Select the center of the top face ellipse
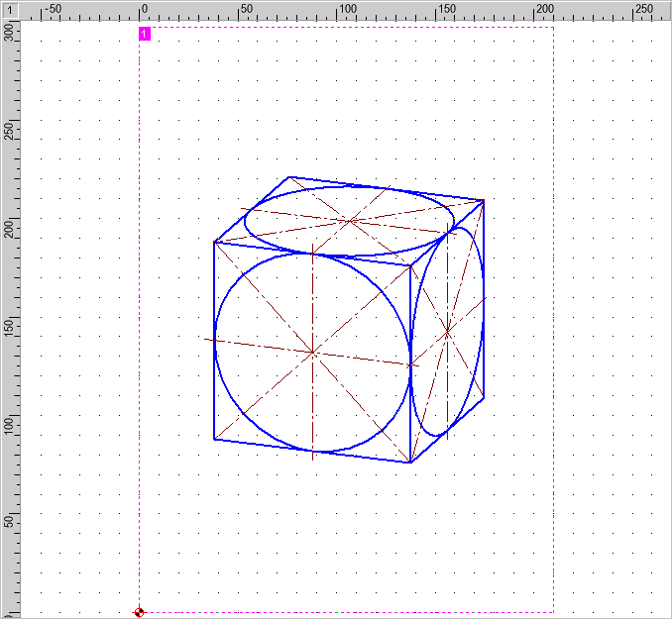The image size is (672, 619). pyautogui.click(x=350, y=220)
